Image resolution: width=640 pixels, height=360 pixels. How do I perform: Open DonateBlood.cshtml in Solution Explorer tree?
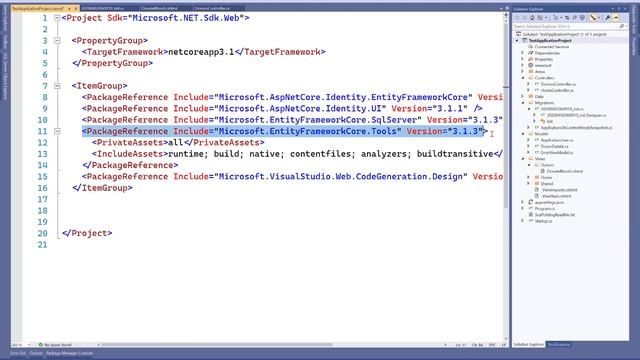coord(564,171)
